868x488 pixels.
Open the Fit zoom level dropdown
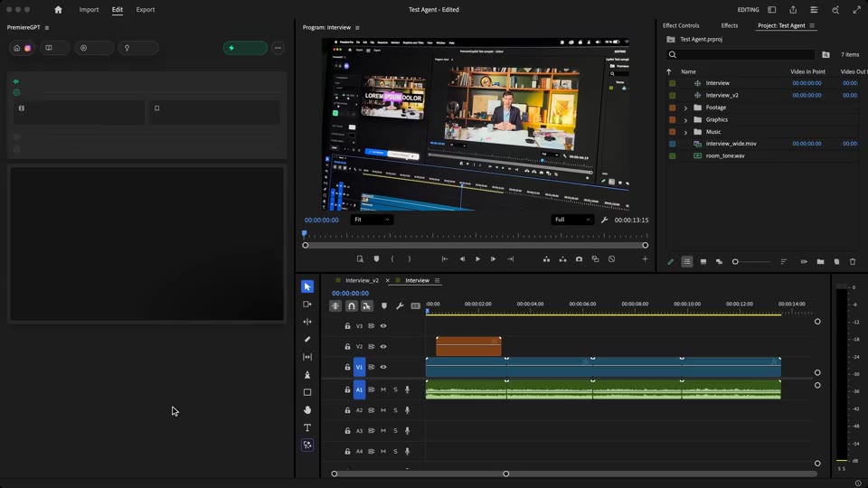pos(372,220)
